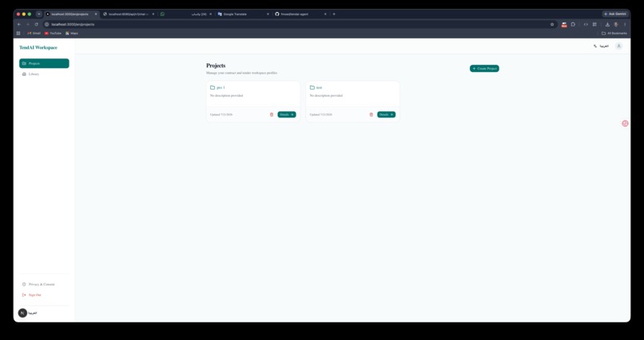This screenshot has height=340, width=644.
Task: Reload the page
Action: [36, 24]
